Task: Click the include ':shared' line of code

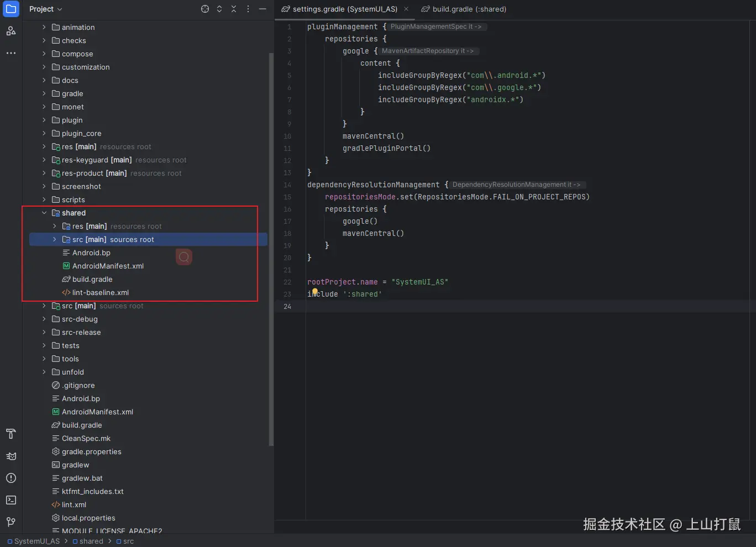Action: (344, 294)
